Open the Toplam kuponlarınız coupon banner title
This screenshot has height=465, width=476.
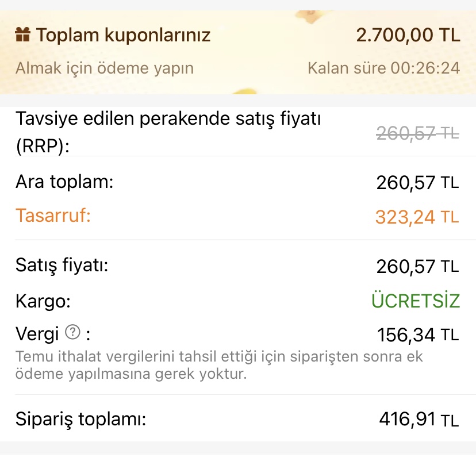click(124, 36)
